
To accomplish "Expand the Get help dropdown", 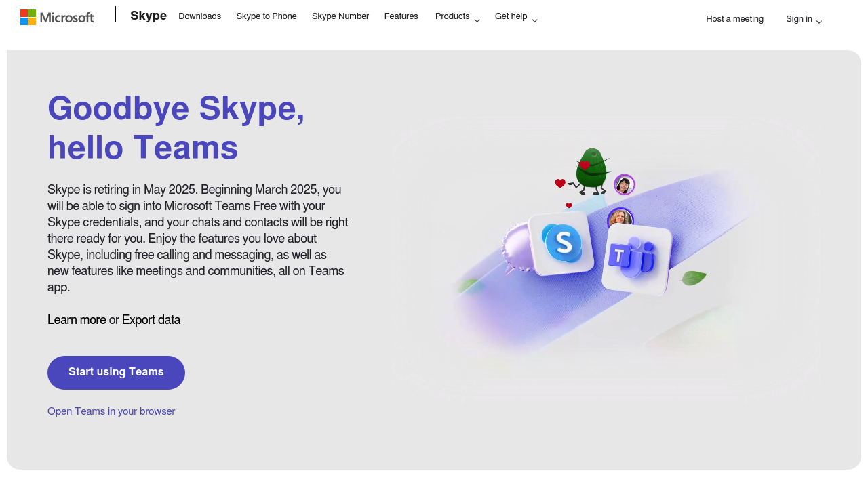I will (x=516, y=16).
